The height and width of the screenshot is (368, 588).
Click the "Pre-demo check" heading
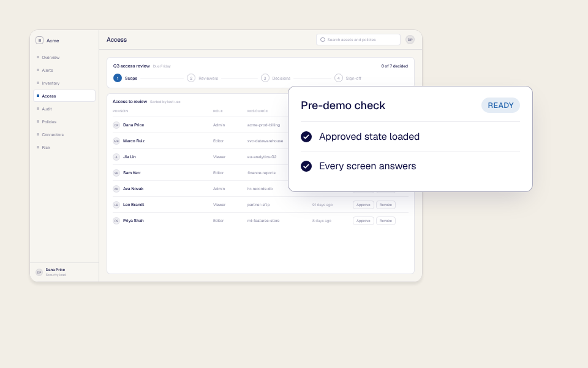(343, 105)
